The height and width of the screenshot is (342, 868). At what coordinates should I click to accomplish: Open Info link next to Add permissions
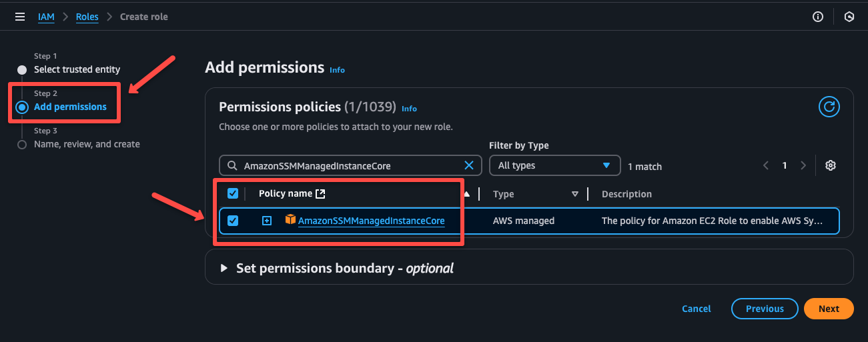338,70
